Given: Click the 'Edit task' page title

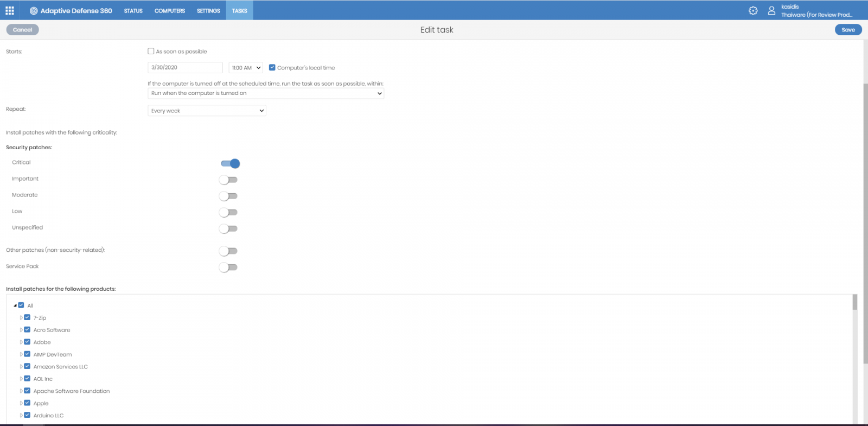Looking at the screenshot, I should (437, 30).
